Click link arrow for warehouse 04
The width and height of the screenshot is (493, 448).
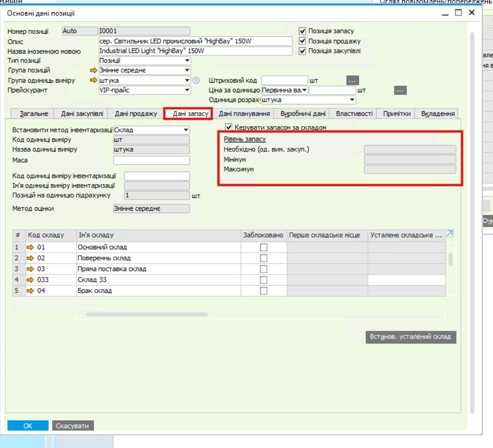pyautogui.click(x=31, y=291)
